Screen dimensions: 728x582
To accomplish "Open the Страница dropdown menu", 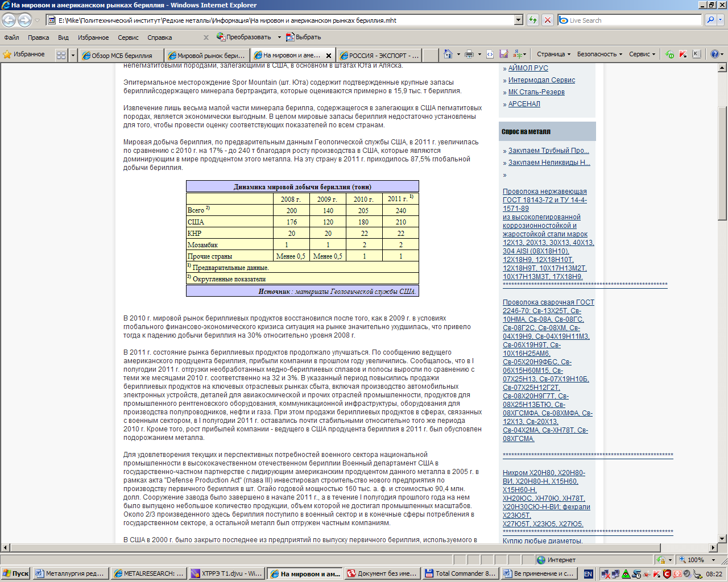I will [x=553, y=55].
